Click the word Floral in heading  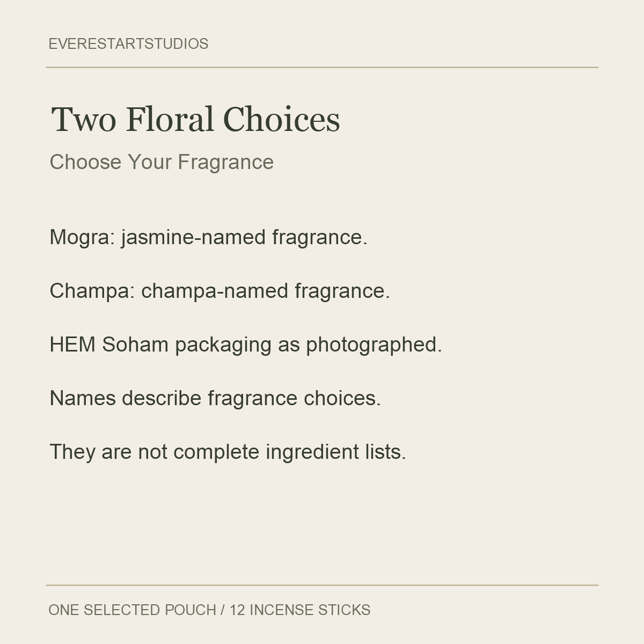point(170,119)
